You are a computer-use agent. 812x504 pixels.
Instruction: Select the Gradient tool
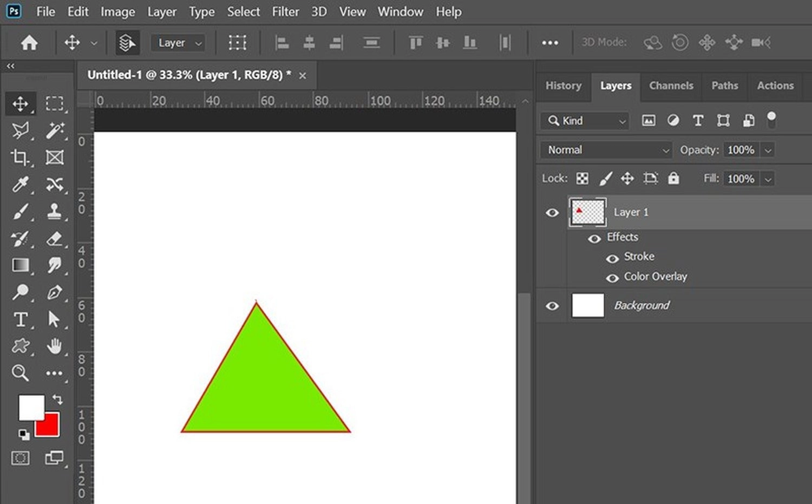point(21,265)
